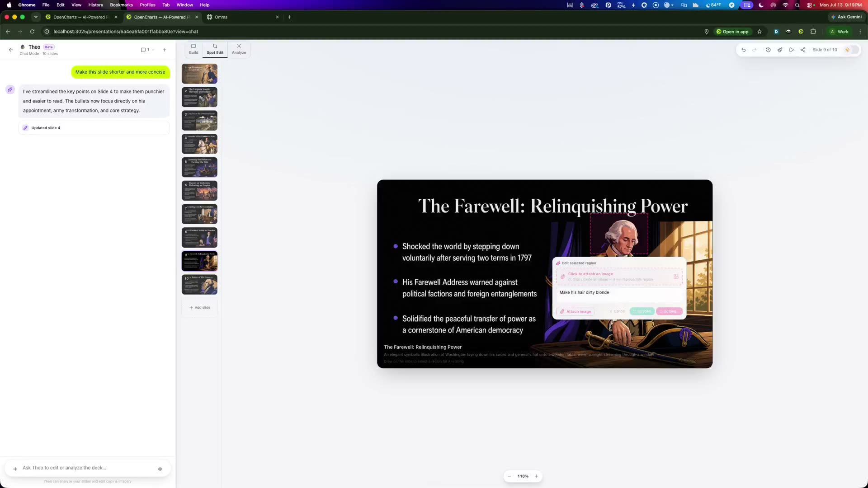Click the pink Editing button

pyautogui.click(x=670, y=311)
